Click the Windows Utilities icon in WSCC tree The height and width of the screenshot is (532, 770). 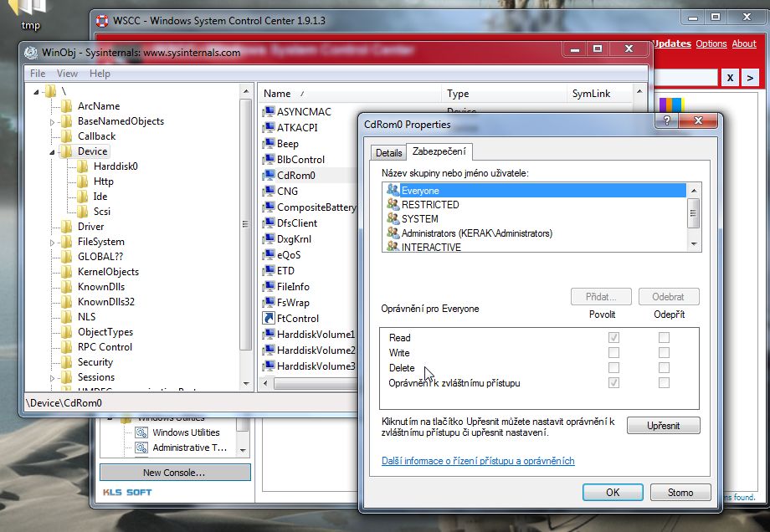pyautogui.click(x=141, y=432)
